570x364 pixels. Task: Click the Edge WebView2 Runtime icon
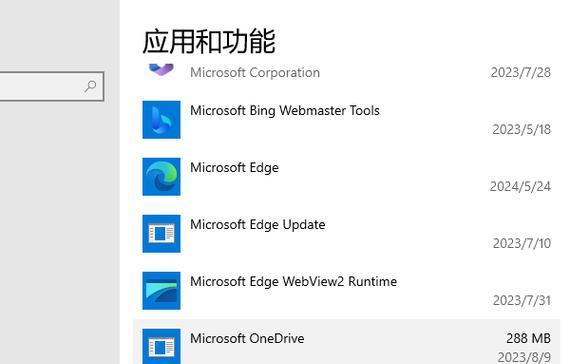click(x=161, y=291)
